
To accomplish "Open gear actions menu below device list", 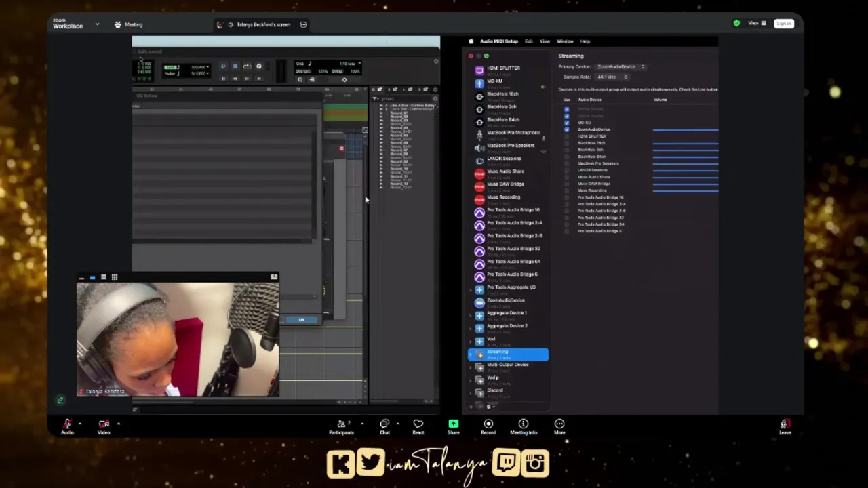I will (490, 407).
